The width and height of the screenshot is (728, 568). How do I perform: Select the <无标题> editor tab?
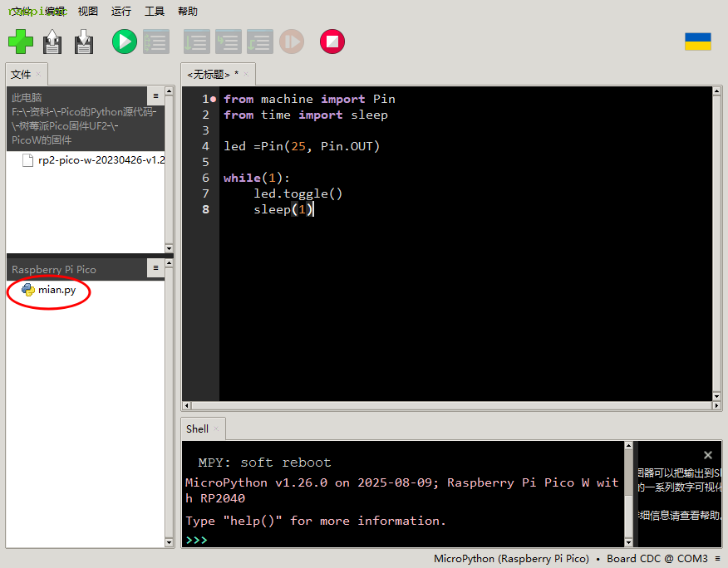(212, 75)
